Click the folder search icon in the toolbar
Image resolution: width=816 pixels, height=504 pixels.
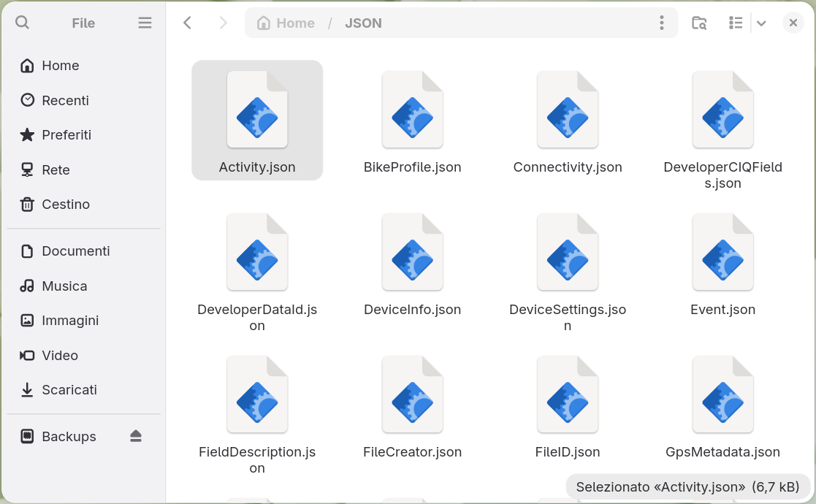pos(699,23)
